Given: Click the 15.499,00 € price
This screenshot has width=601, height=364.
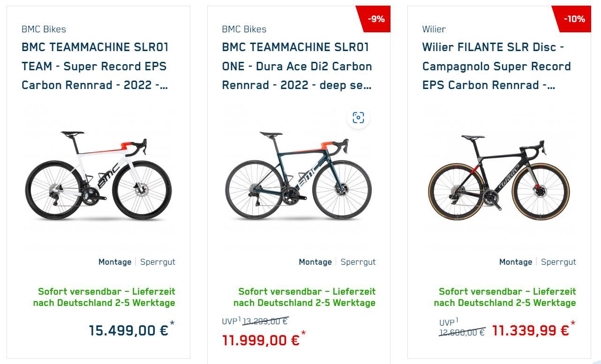Looking at the screenshot, I should pos(128,330).
